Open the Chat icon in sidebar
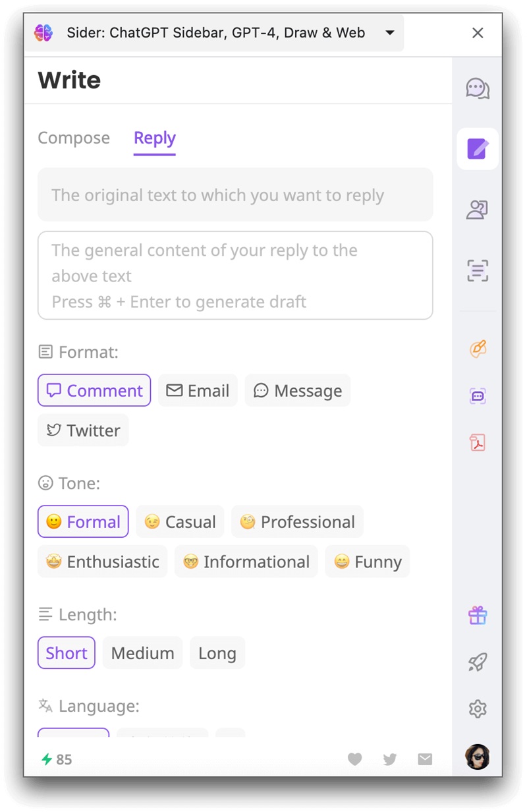The width and height of the screenshot is (527, 812). click(x=478, y=88)
